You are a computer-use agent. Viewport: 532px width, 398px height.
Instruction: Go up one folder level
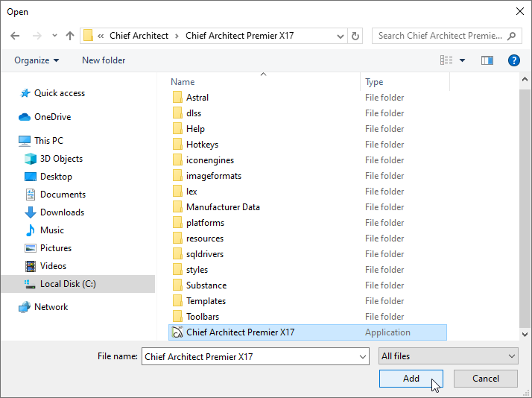click(70, 36)
